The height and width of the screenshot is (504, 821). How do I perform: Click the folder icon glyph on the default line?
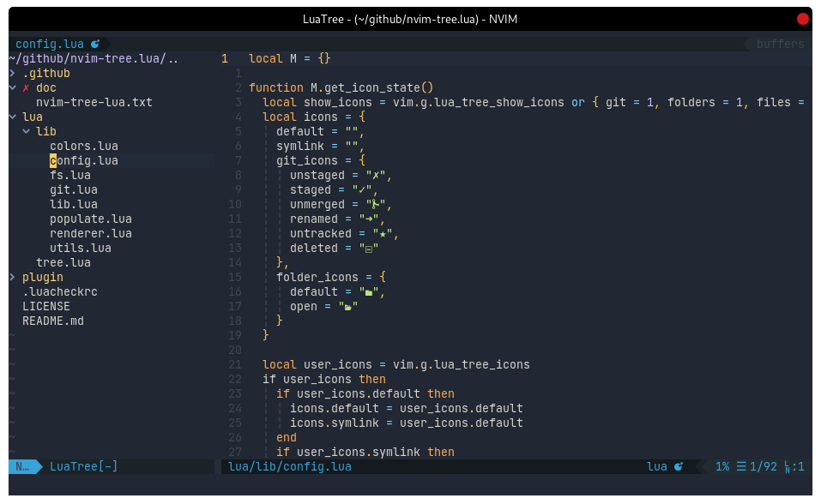[368, 291]
